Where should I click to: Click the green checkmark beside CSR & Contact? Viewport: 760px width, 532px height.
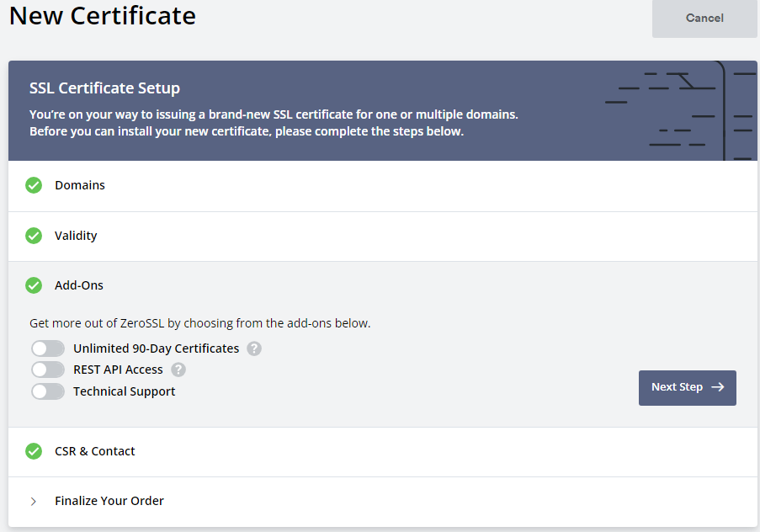[34, 451]
